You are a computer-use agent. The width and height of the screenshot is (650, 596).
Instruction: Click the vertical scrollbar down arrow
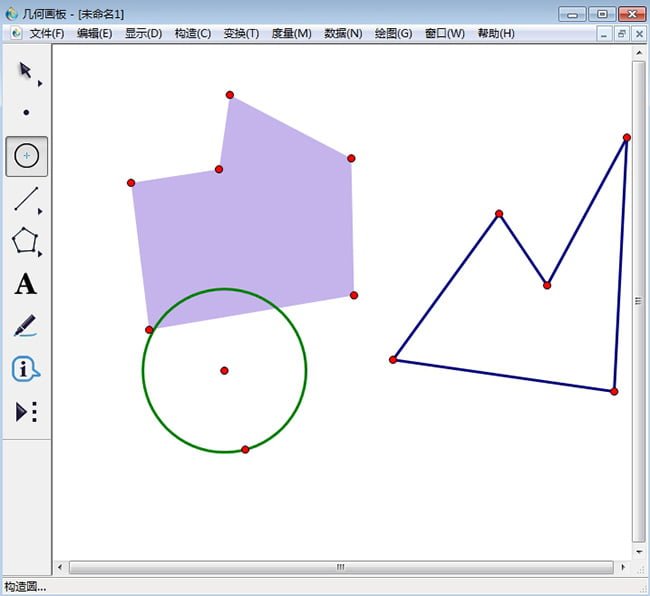click(639, 551)
